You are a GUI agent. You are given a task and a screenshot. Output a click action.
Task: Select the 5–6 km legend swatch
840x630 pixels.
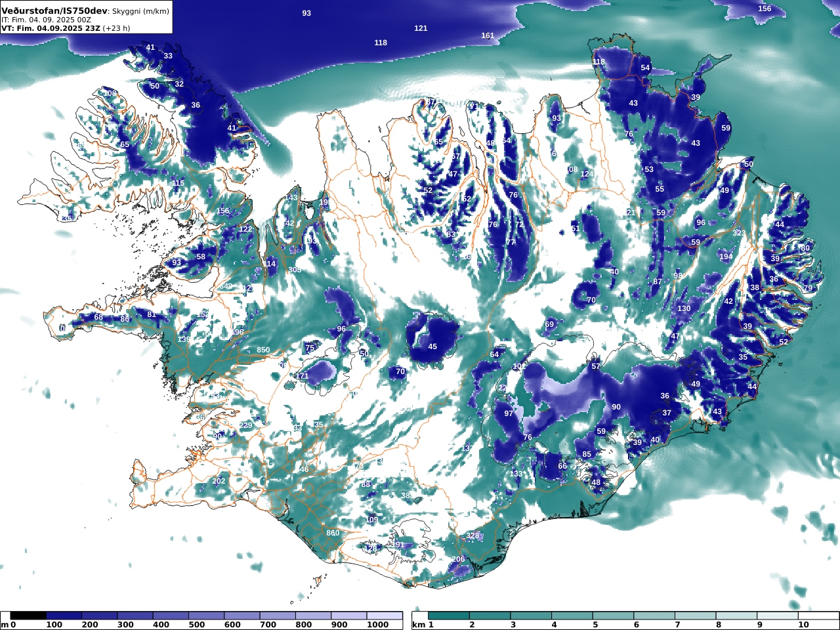(614, 616)
